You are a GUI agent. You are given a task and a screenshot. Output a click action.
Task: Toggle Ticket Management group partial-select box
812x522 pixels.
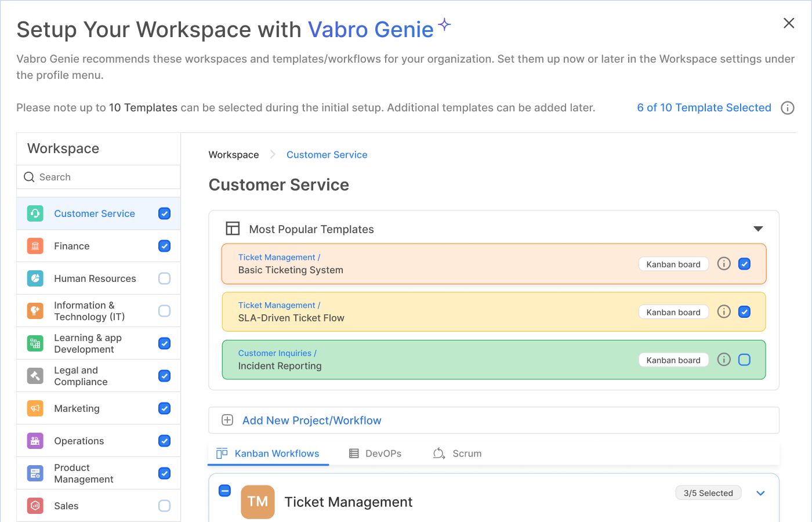(x=225, y=491)
